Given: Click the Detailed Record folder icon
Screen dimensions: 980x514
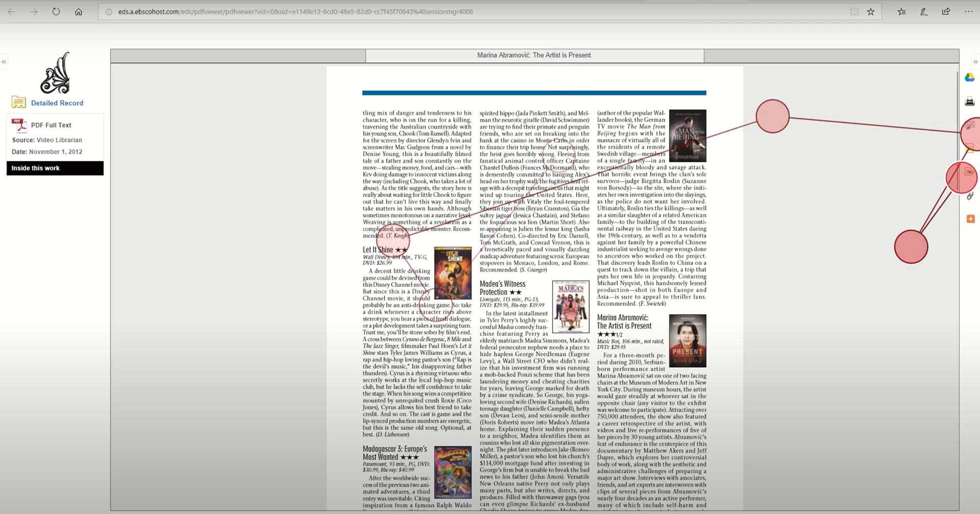Looking at the screenshot, I should [x=19, y=103].
